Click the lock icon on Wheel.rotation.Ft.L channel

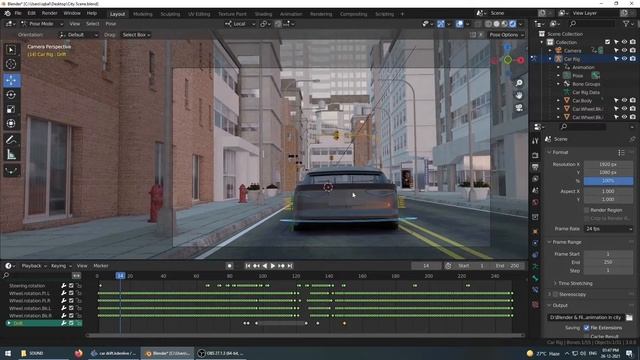[x=79, y=293]
